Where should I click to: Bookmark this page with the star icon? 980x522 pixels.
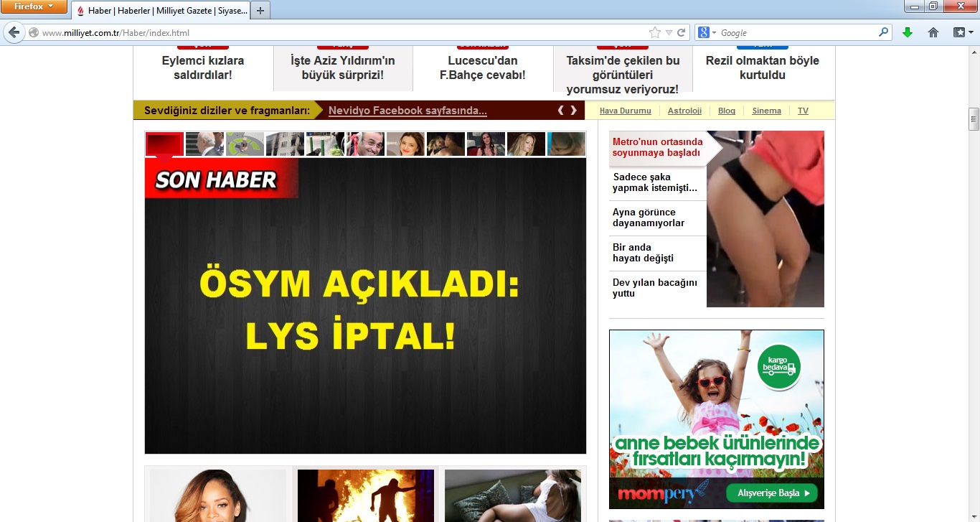coord(654,32)
